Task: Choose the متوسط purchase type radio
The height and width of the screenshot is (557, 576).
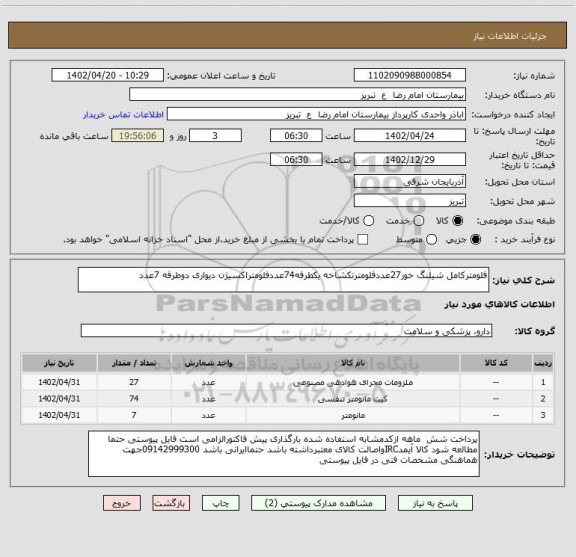Action: (432, 240)
